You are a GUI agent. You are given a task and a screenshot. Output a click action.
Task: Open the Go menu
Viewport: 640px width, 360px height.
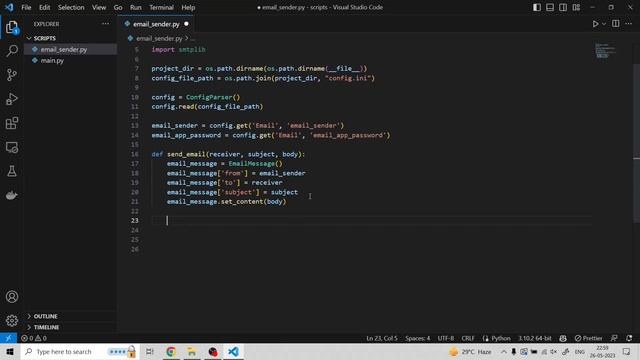118,7
